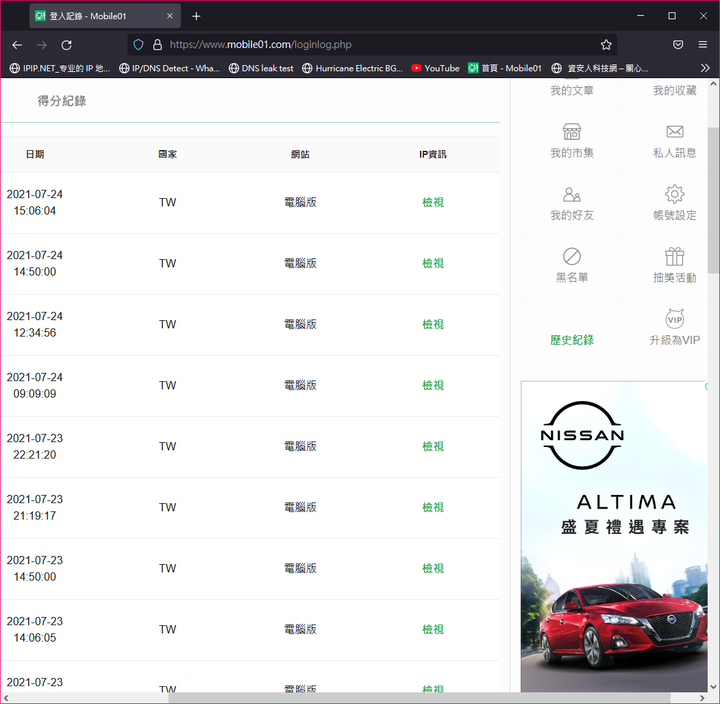Click the 國家 column header
The height and width of the screenshot is (704, 720).
(168, 154)
